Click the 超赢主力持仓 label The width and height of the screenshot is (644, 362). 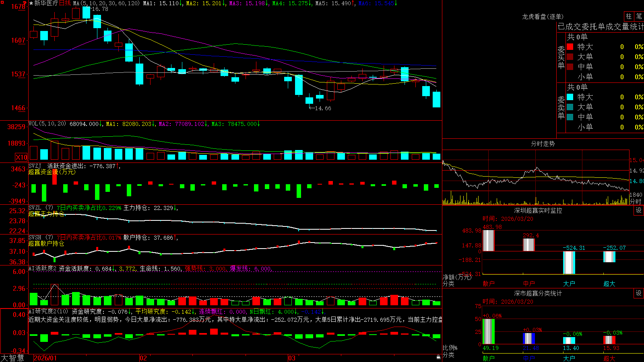coord(46,214)
